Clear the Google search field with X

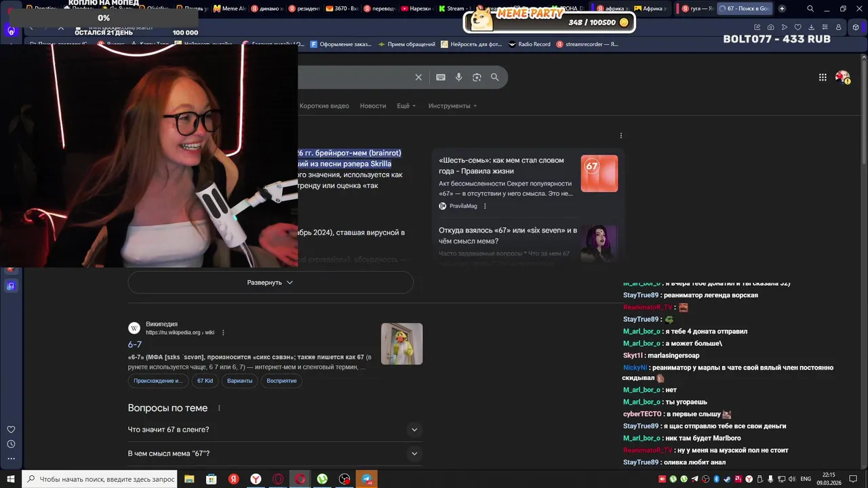[418, 77]
